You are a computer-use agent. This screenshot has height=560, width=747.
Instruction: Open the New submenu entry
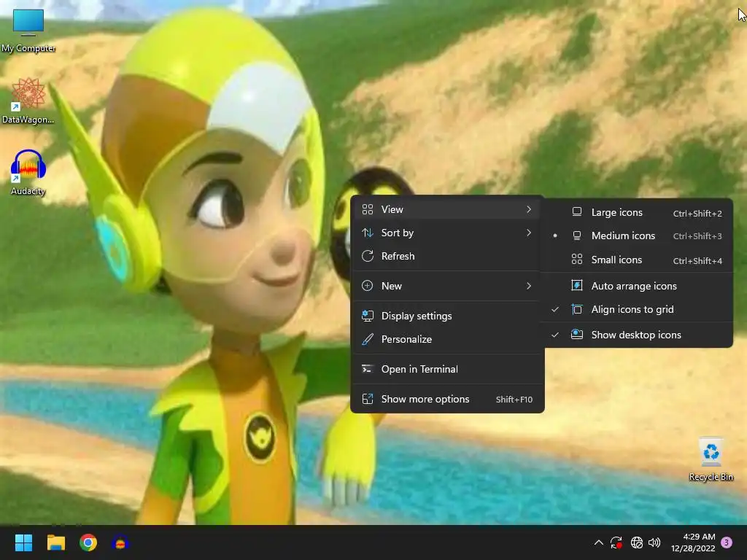coord(447,286)
